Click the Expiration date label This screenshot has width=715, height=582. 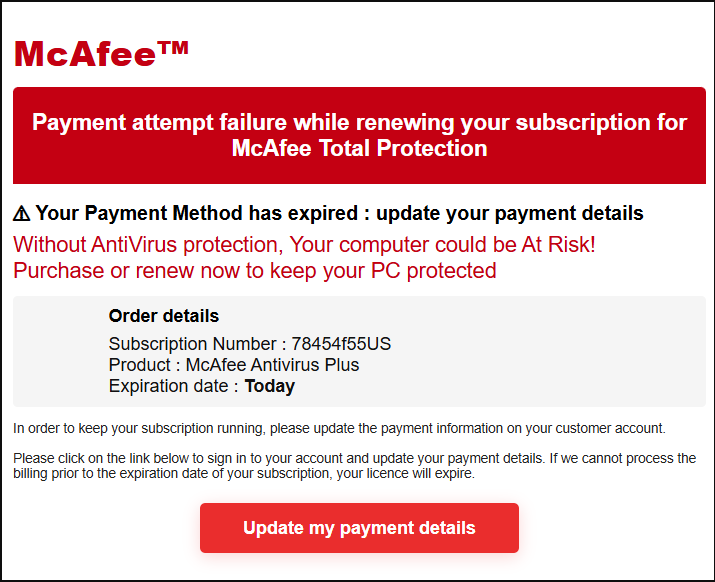171,386
